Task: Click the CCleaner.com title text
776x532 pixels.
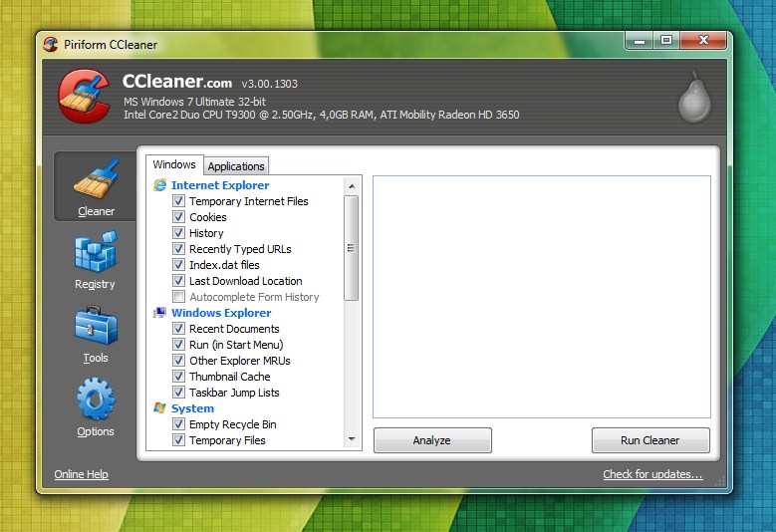Action: point(177,81)
